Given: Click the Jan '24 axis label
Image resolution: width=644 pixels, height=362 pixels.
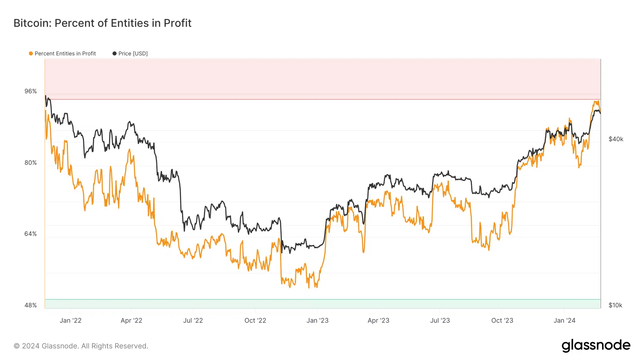Looking at the screenshot, I should click(x=564, y=321).
